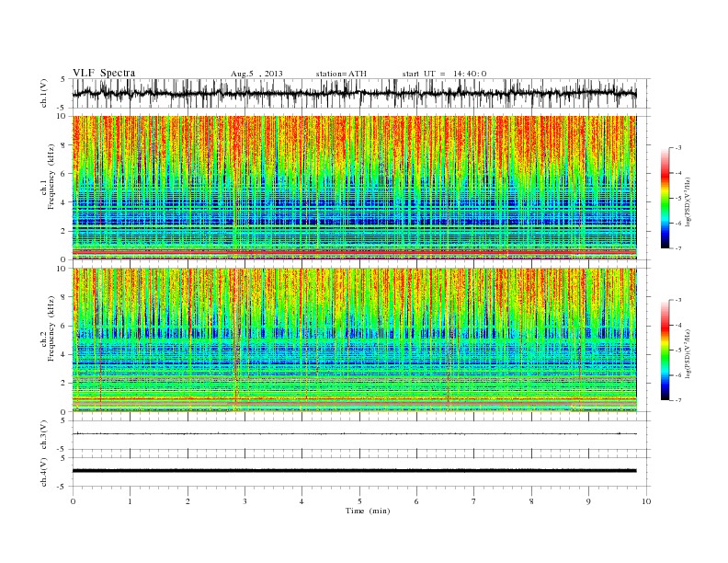Click the "5" tick on the time axis

pyautogui.click(x=359, y=501)
